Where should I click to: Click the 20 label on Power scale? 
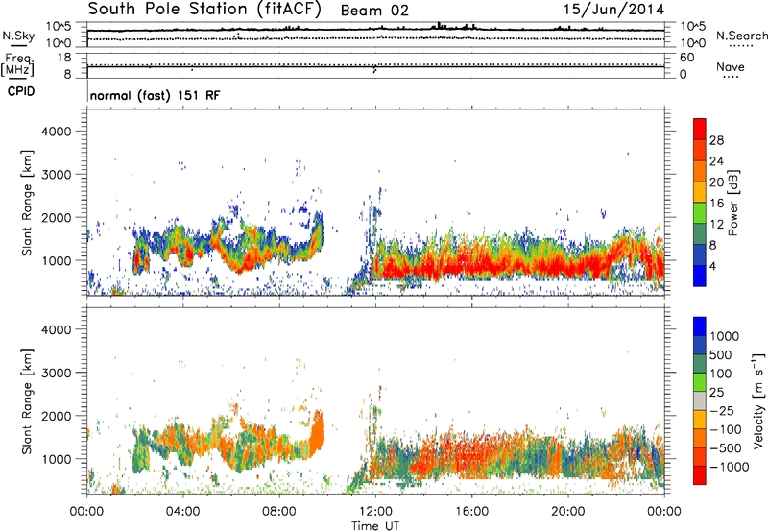coord(716,182)
